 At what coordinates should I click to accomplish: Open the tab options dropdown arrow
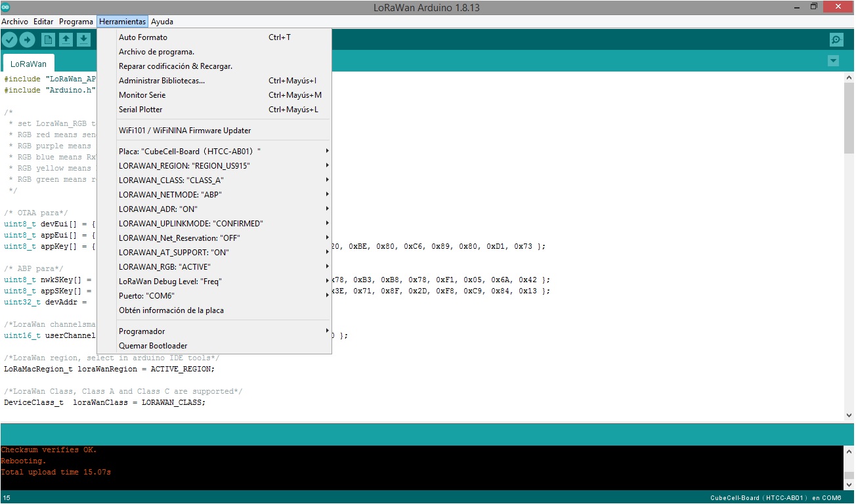[833, 61]
